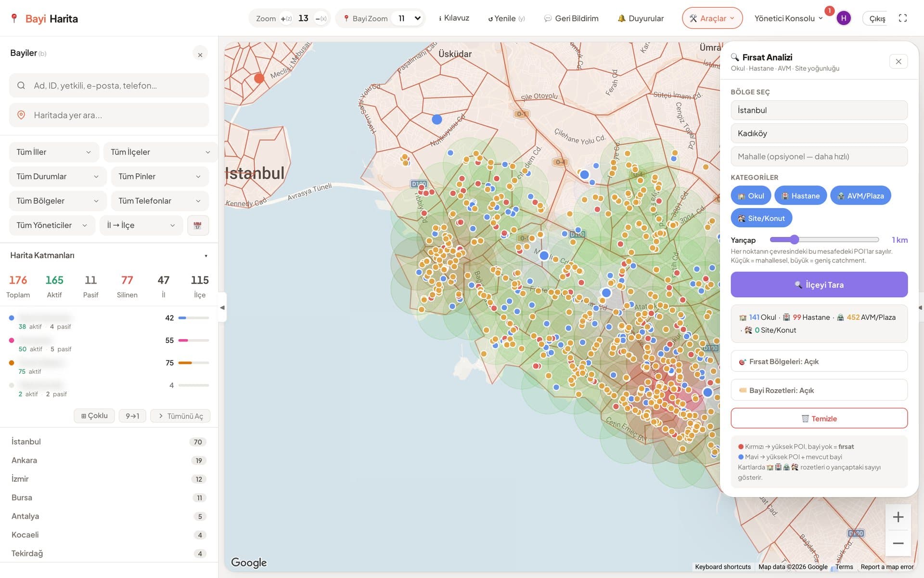
Task: Toggle the Hastane category chip
Action: point(800,196)
